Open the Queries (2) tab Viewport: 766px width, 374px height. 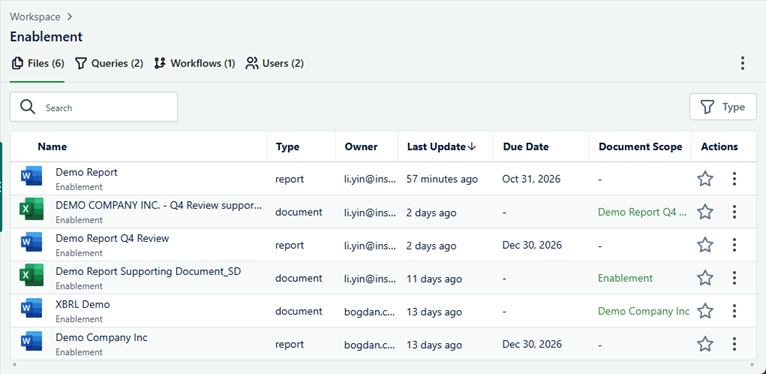tap(109, 63)
